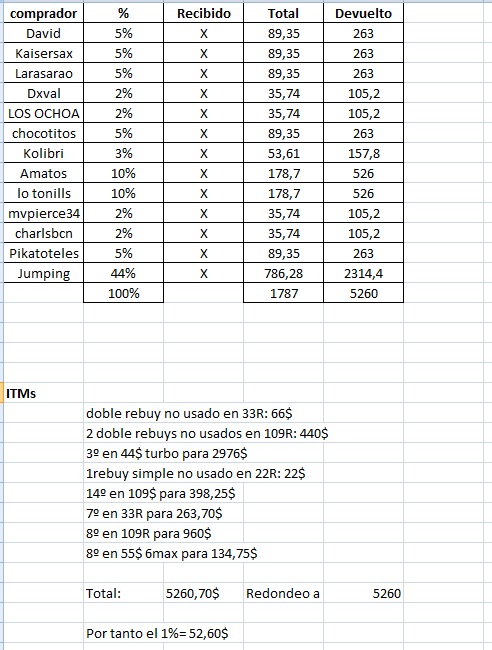Viewport: 492px width, 650px height.
Task: Select the 'Por tanto el 1%' cell
Action: 157,633
